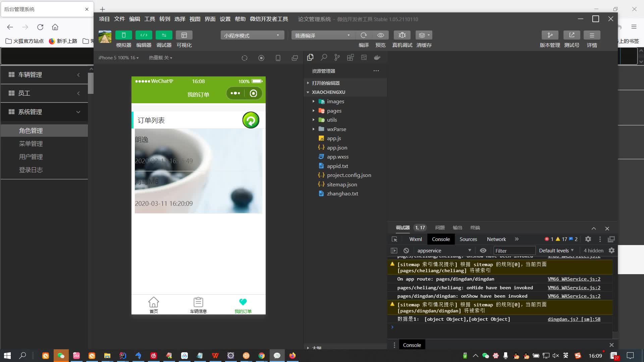Click the refresh/热重载 icon in simulator toolbar
The height and width of the screenshot is (362, 644).
[x=245, y=58]
